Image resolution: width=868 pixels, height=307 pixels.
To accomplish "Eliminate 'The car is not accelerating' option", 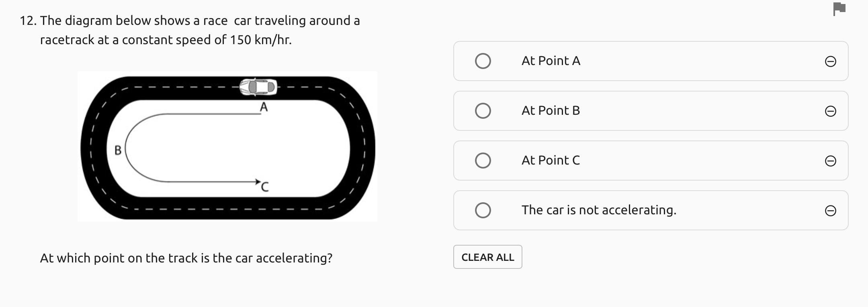I will 830,211.
